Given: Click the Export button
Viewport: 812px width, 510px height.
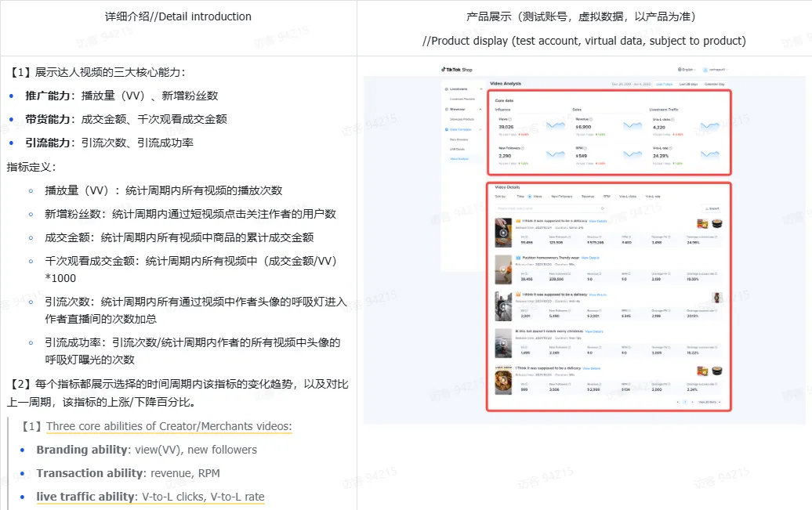Looking at the screenshot, I should tap(712, 208).
